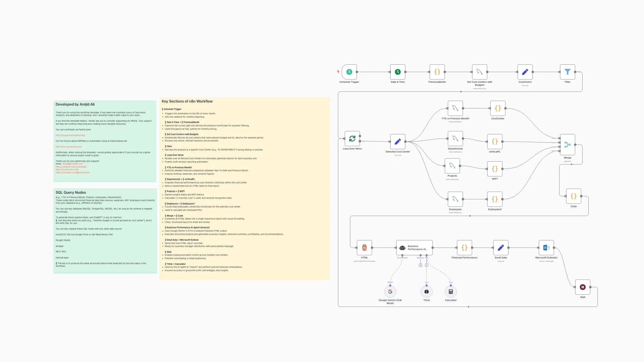Select the 'SQL Query Nodes' sticky note heading
Screen dimensions: 644x362
click(71, 193)
